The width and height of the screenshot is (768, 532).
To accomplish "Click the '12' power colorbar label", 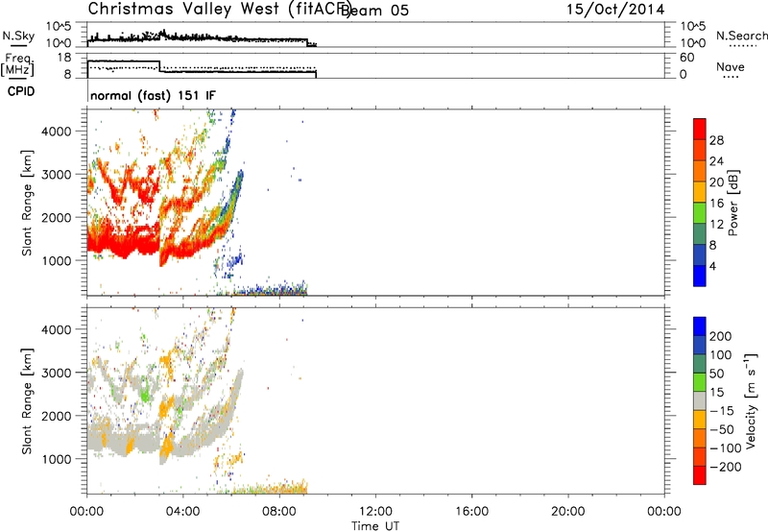I will [x=716, y=225].
